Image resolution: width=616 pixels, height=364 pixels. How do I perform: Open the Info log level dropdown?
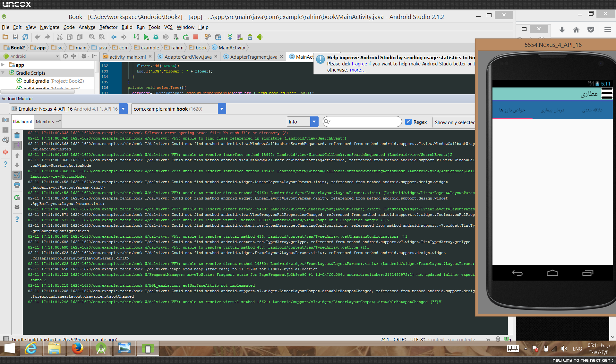click(x=302, y=122)
